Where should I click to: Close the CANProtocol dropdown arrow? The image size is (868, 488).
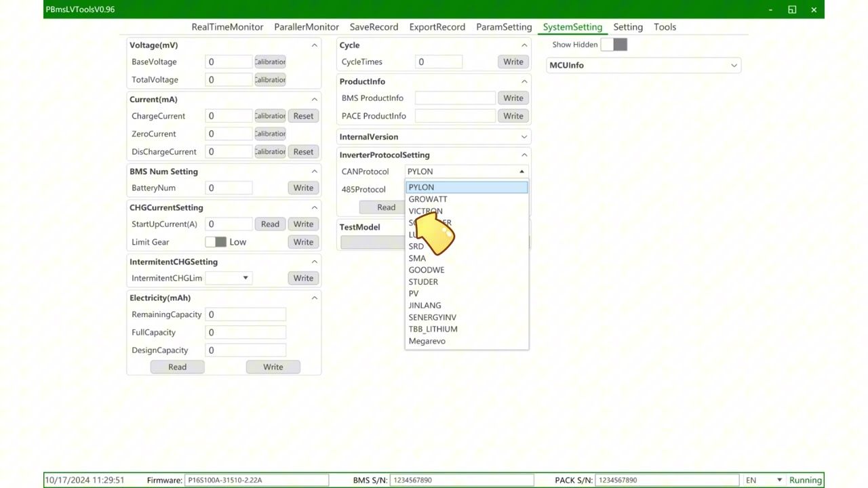(x=521, y=171)
